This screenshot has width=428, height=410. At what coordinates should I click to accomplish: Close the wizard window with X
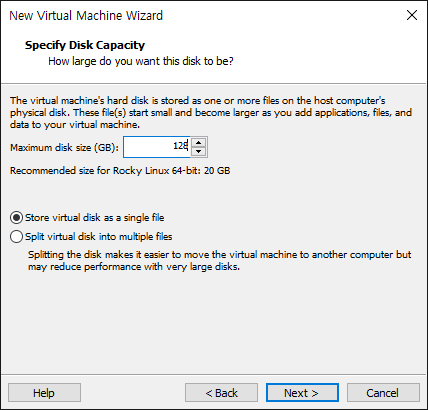[412, 15]
